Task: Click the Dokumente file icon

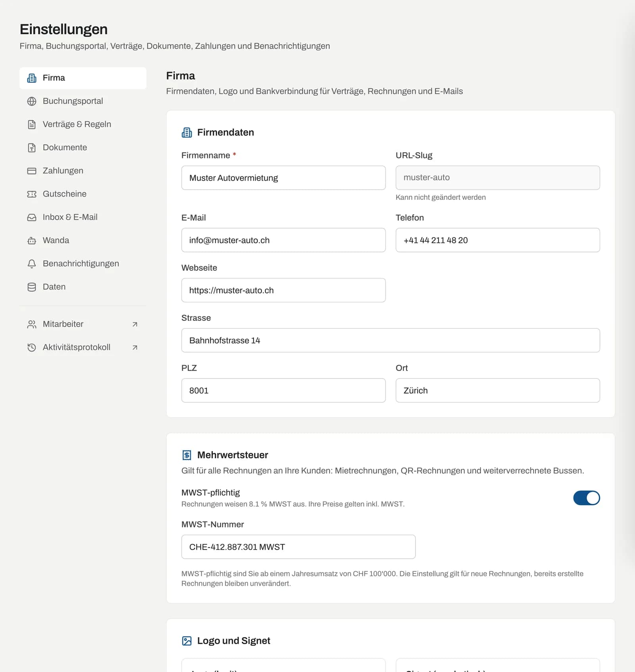Action: click(x=32, y=148)
